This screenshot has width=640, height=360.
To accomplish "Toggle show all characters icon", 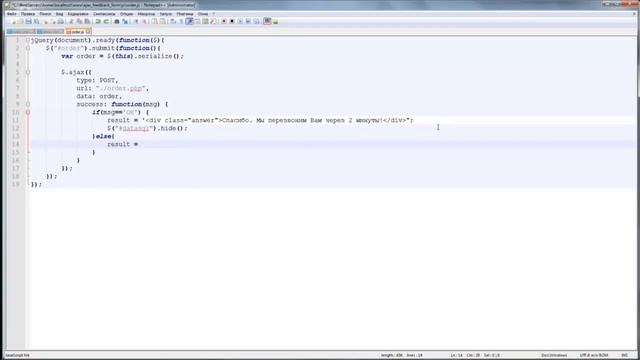I will [181, 21].
